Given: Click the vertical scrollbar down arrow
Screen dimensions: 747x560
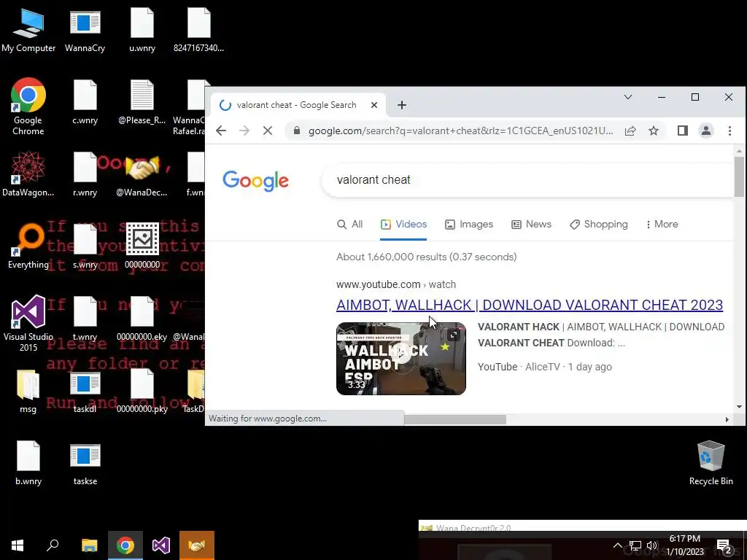Looking at the screenshot, I should pos(739,407).
